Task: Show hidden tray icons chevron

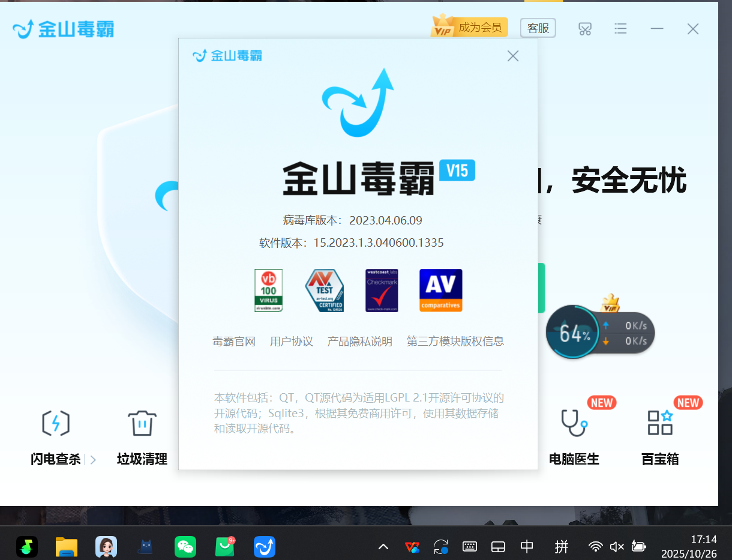Action: coord(383,547)
